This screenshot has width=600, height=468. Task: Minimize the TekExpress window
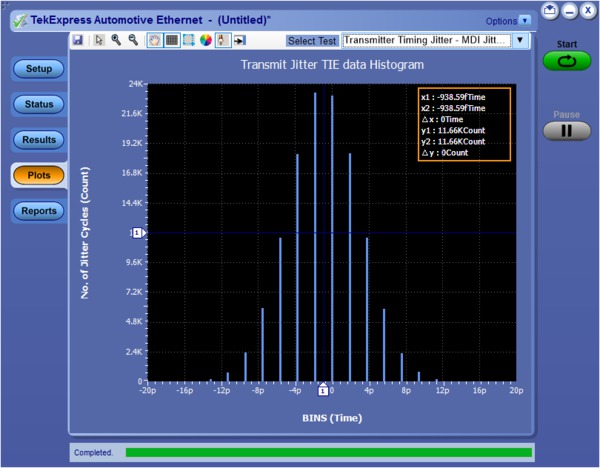click(x=569, y=10)
